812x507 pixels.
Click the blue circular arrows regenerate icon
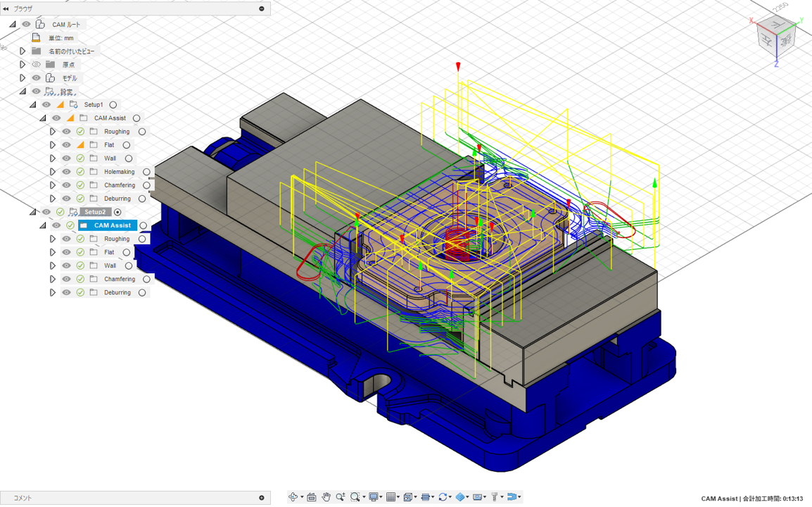[443, 496]
